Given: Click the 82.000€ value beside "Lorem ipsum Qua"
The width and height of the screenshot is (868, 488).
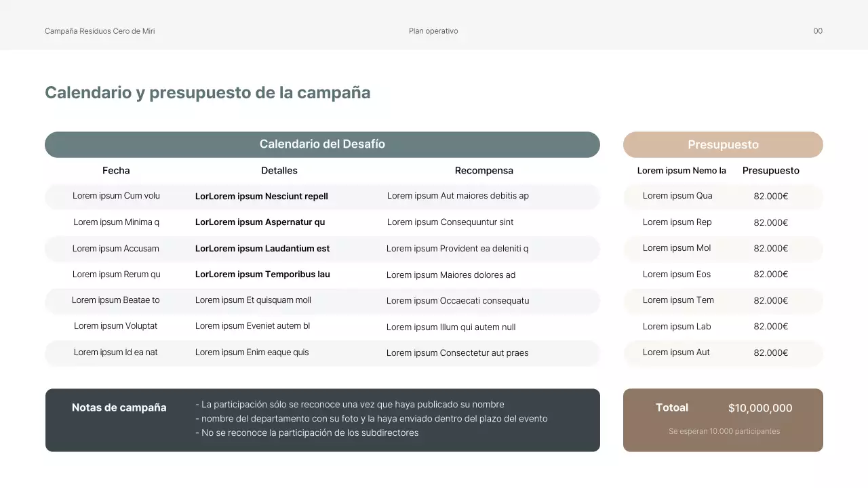Looking at the screenshot, I should coord(771,197).
